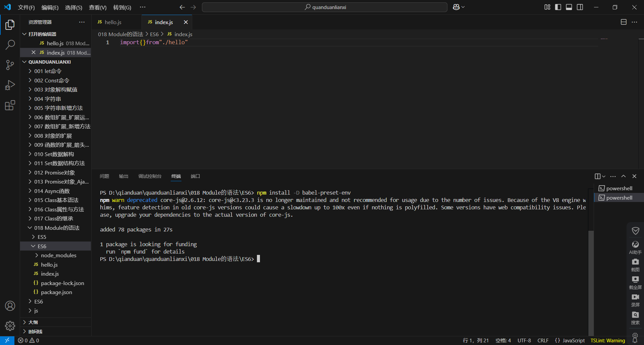Screen dimensions: 644x345
Task: Close the terminal panel
Action: pyautogui.click(x=634, y=176)
